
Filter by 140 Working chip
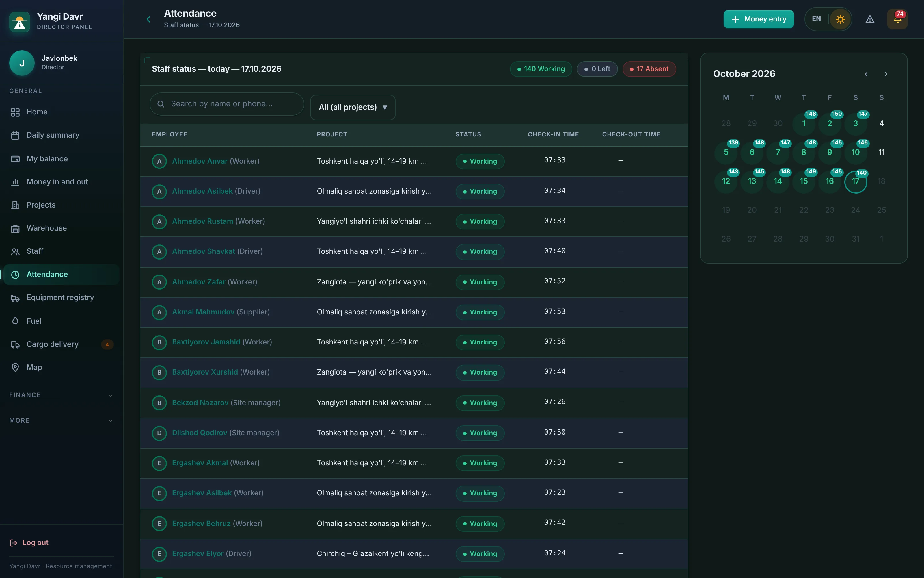pyautogui.click(x=541, y=69)
